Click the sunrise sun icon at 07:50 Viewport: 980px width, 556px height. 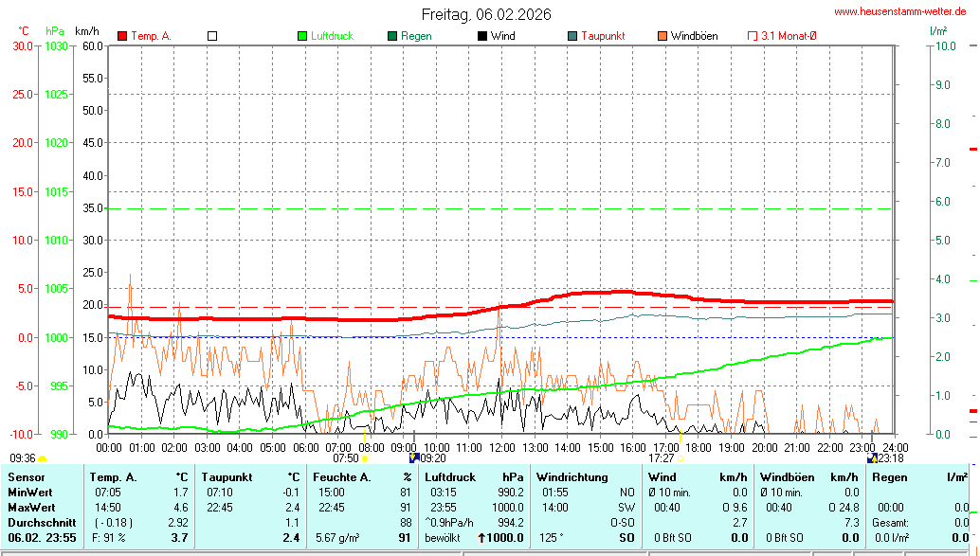point(365,458)
